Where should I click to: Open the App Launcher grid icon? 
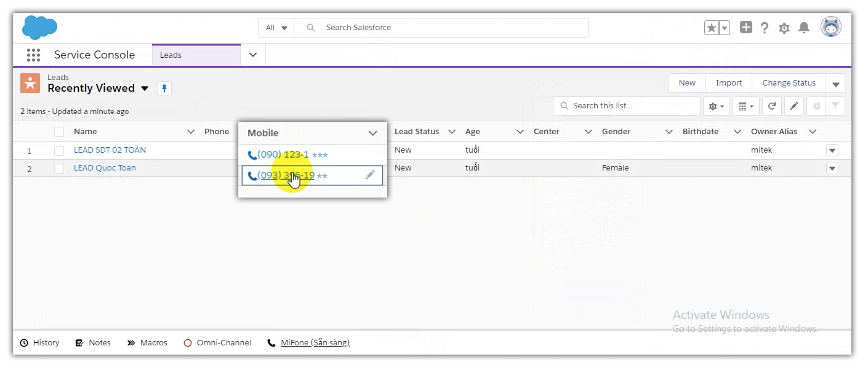(x=33, y=55)
